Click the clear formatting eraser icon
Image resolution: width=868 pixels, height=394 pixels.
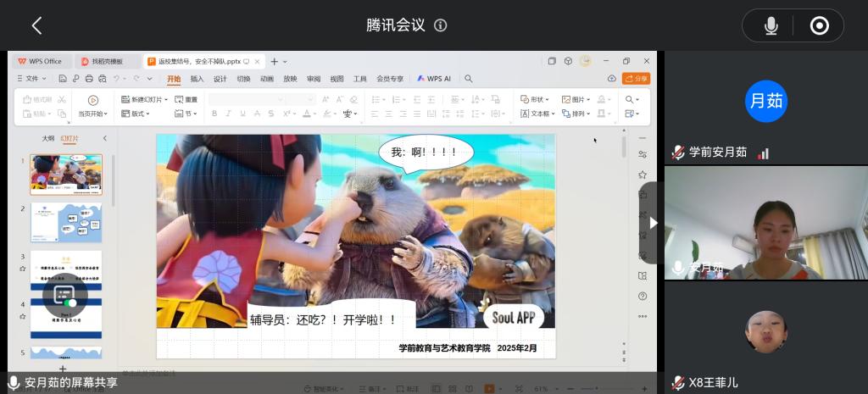[353, 100]
